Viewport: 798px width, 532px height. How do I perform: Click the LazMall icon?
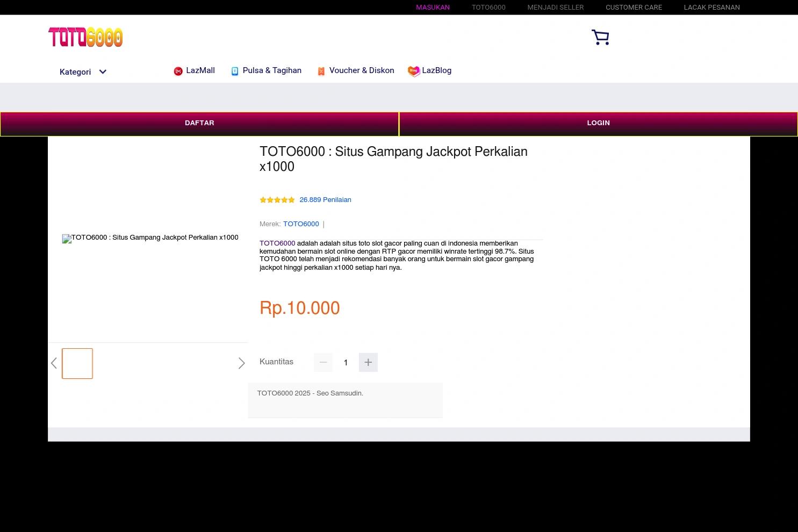tap(178, 71)
